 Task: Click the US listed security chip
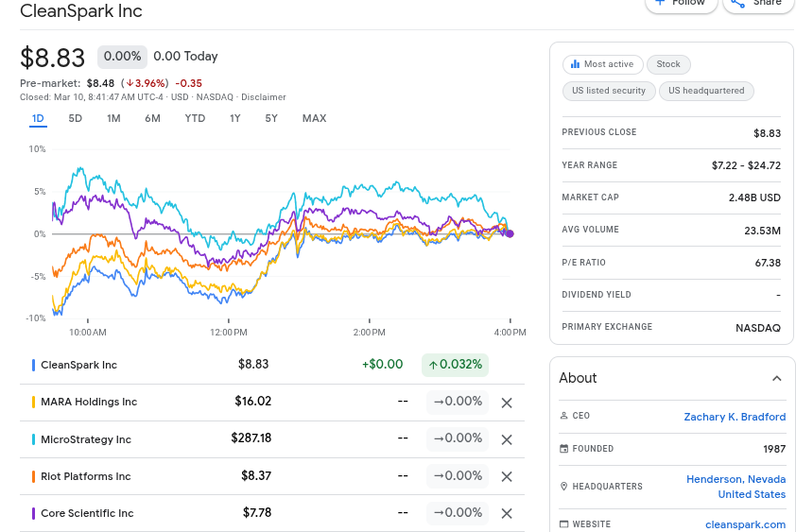(609, 91)
